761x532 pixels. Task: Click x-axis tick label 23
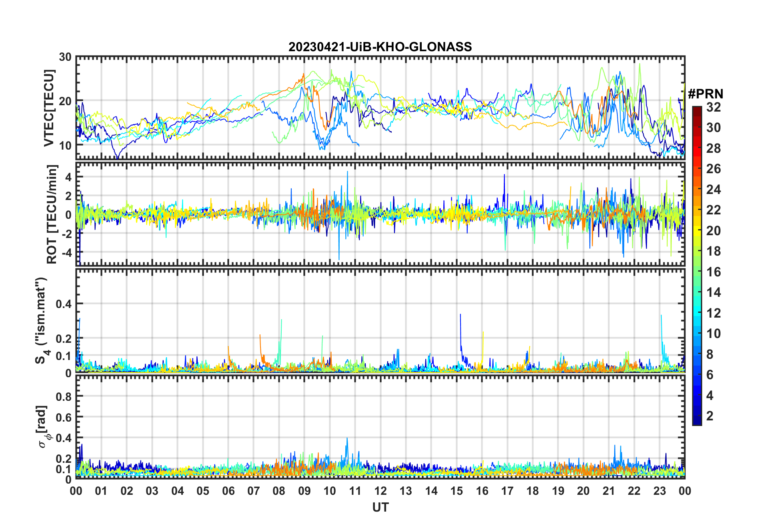(660, 491)
